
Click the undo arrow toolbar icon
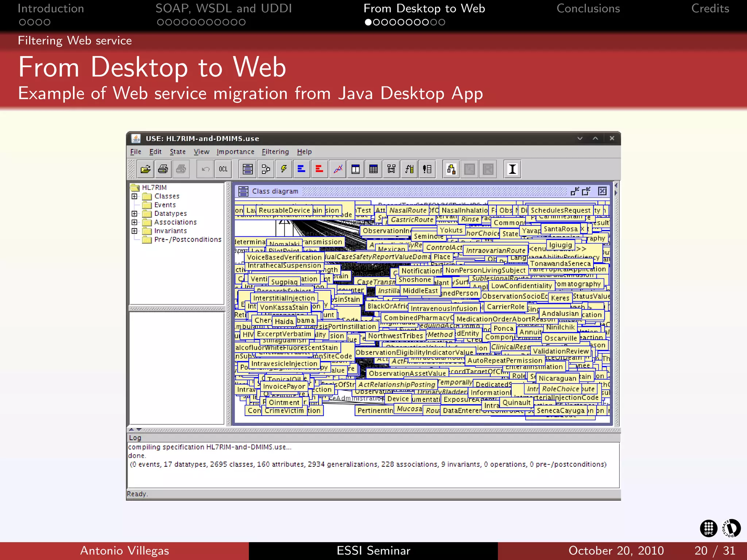click(x=205, y=169)
